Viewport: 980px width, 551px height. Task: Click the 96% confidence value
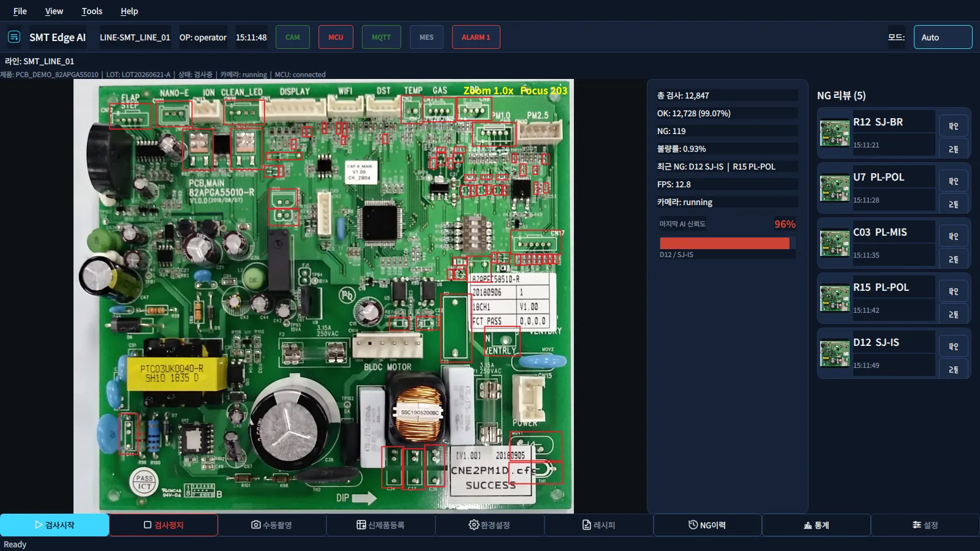785,224
